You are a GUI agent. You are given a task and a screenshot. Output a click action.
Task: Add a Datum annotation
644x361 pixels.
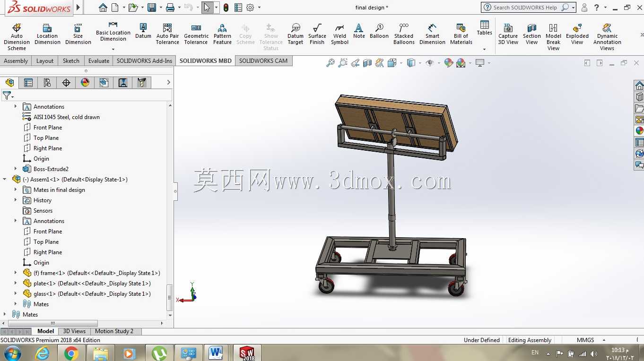143,31
